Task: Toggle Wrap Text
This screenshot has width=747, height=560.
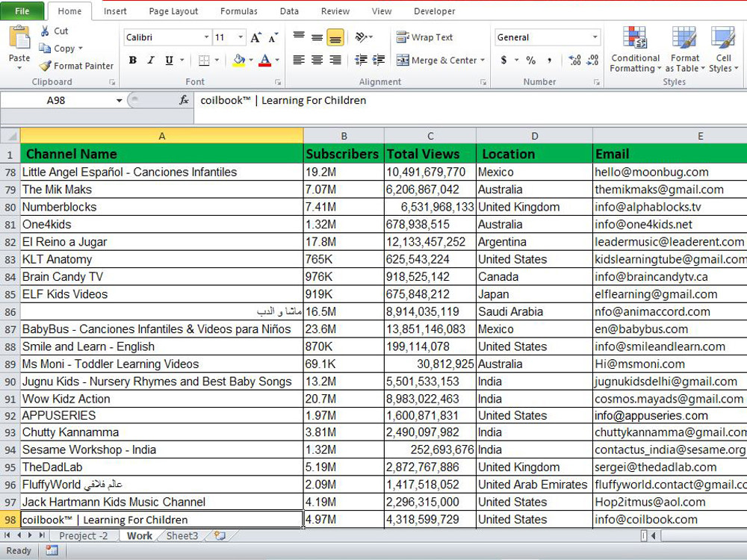Action: (x=425, y=37)
